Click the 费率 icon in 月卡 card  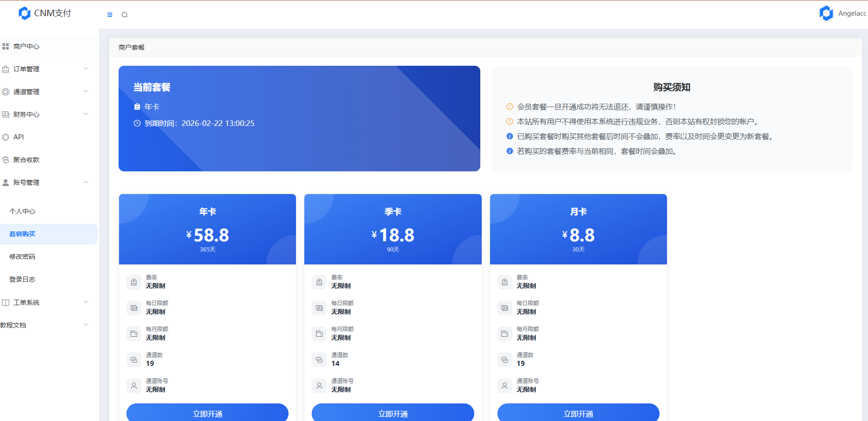(x=505, y=282)
